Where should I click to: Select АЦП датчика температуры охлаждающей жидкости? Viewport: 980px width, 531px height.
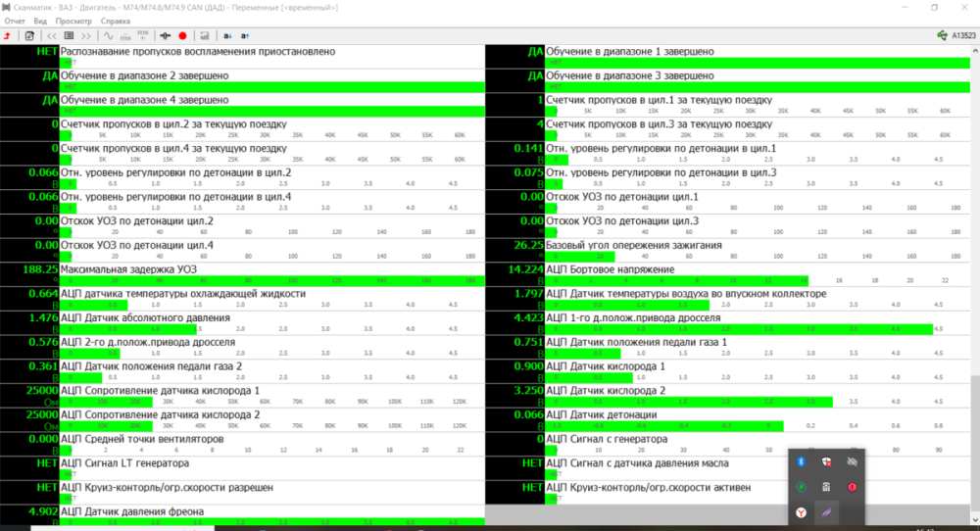pyautogui.click(x=242, y=299)
